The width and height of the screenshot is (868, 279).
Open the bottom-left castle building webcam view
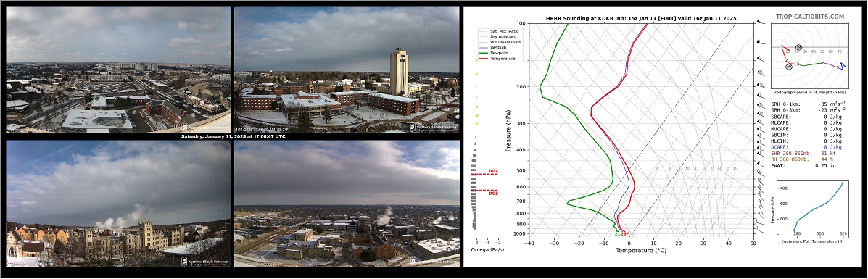(x=118, y=204)
